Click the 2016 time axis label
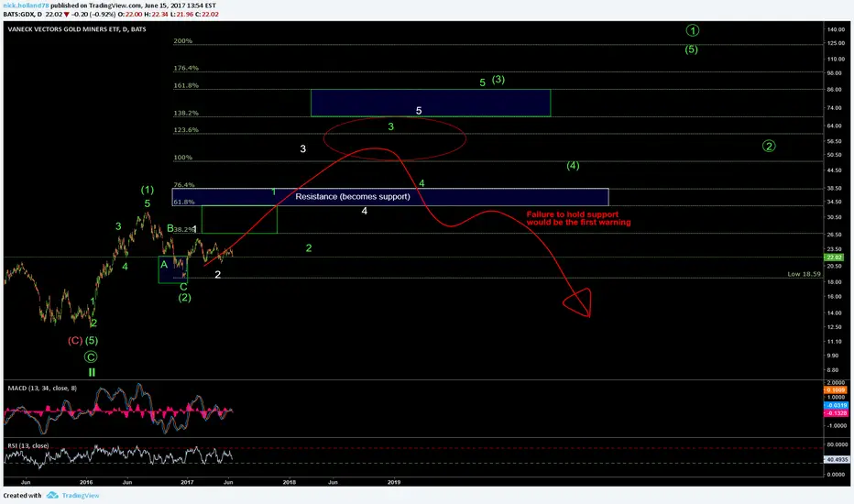The image size is (854, 504). coord(86,482)
